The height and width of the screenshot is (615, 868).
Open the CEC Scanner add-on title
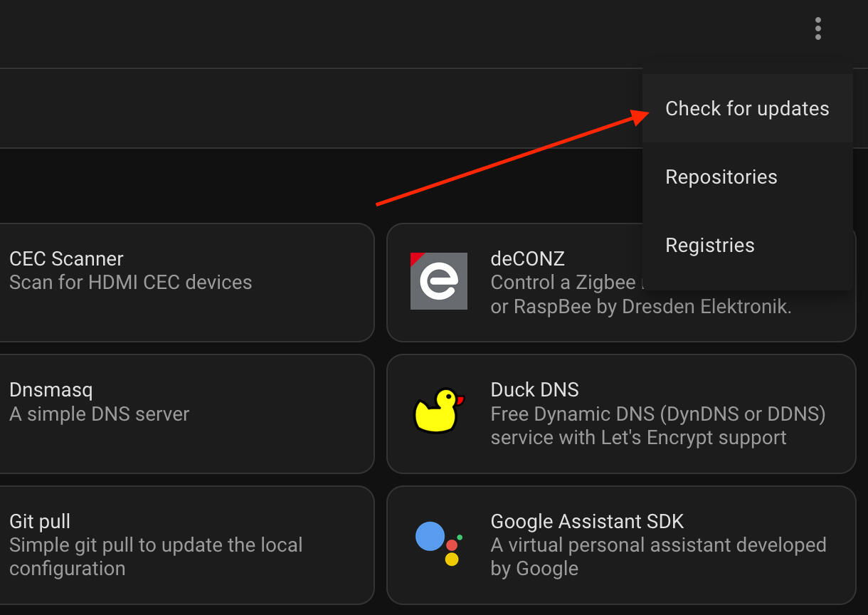click(66, 258)
